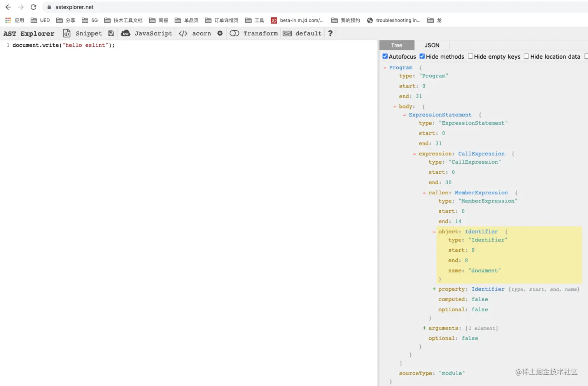Open the troubleshooting in... bookmark
This screenshot has height=386, width=588.
(x=394, y=20)
